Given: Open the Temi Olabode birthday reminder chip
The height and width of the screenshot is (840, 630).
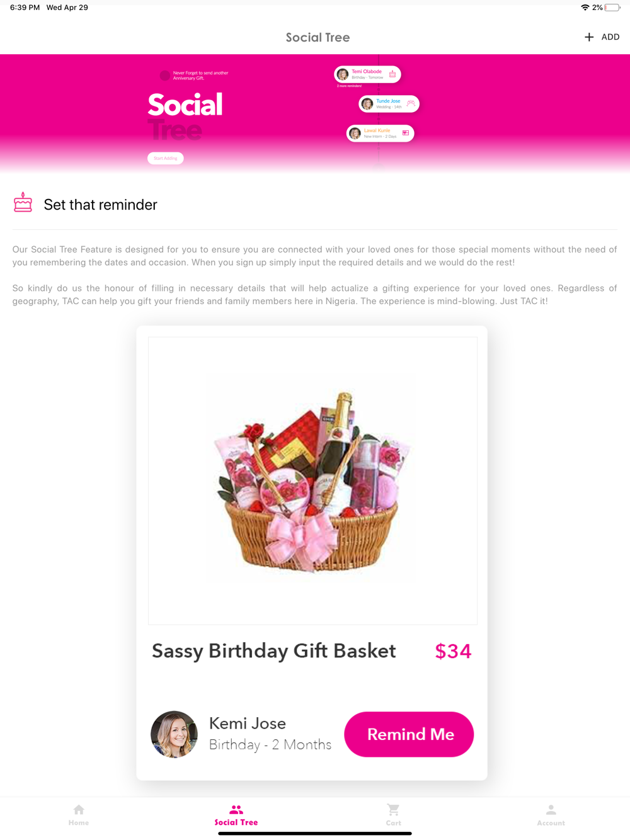Looking at the screenshot, I should [367, 74].
